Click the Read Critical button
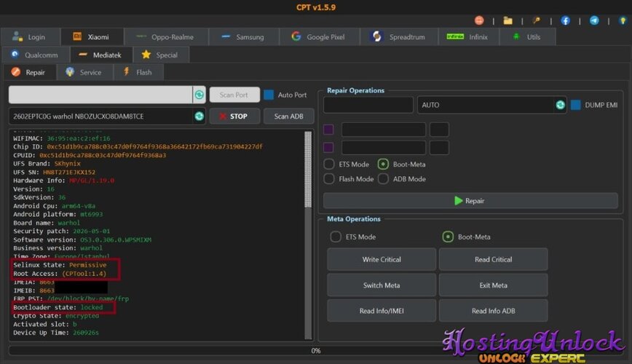Screen dimensions: 632x364 click(x=493, y=259)
